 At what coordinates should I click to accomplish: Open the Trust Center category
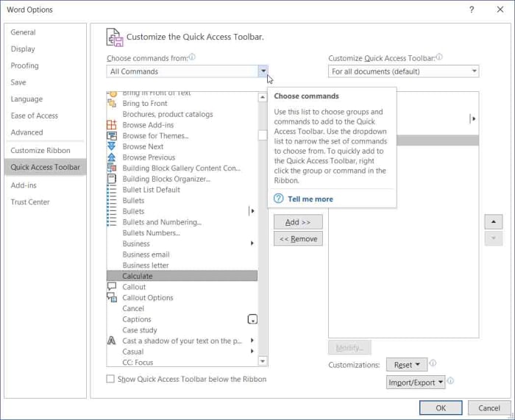click(x=30, y=202)
